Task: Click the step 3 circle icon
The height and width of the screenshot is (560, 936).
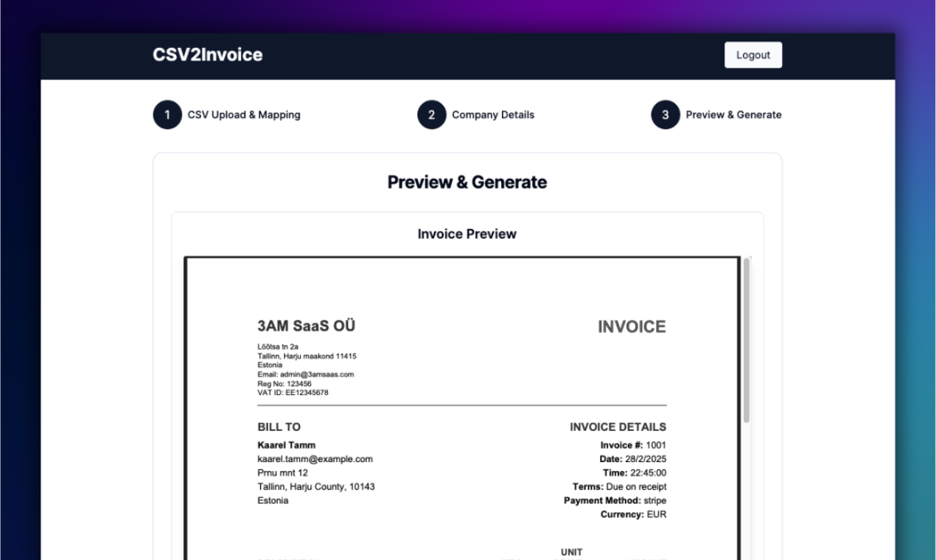Action: tap(665, 115)
